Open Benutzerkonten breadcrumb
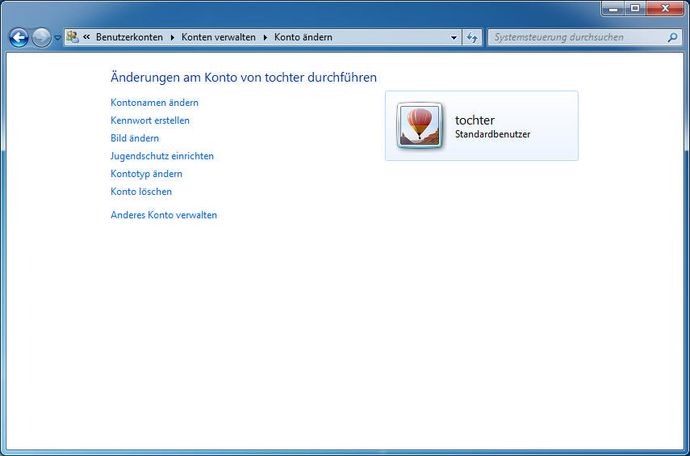Image resolution: width=690 pixels, height=456 pixels. coord(129,37)
